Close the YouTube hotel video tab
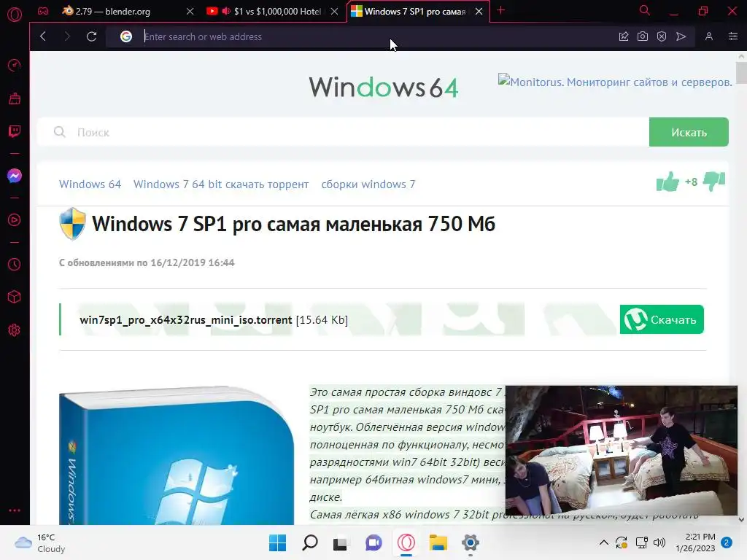The height and width of the screenshot is (560, 747). [334, 12]
